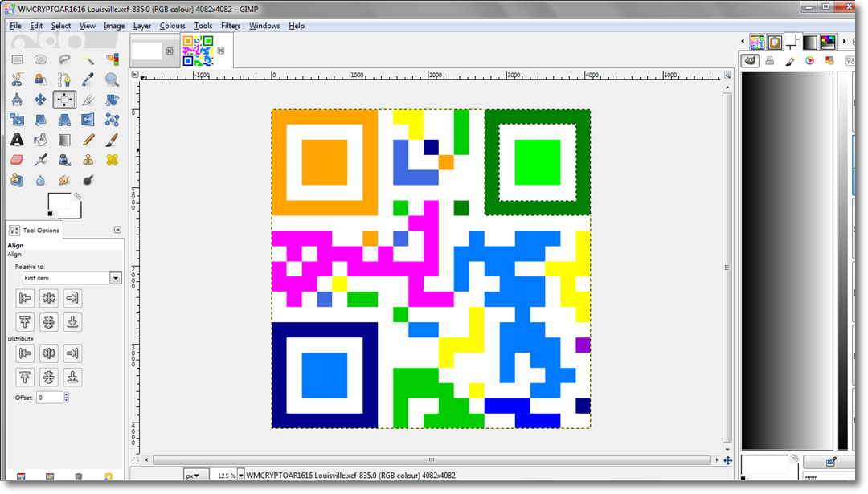Select the Paths tool

(x=64, y=80)
